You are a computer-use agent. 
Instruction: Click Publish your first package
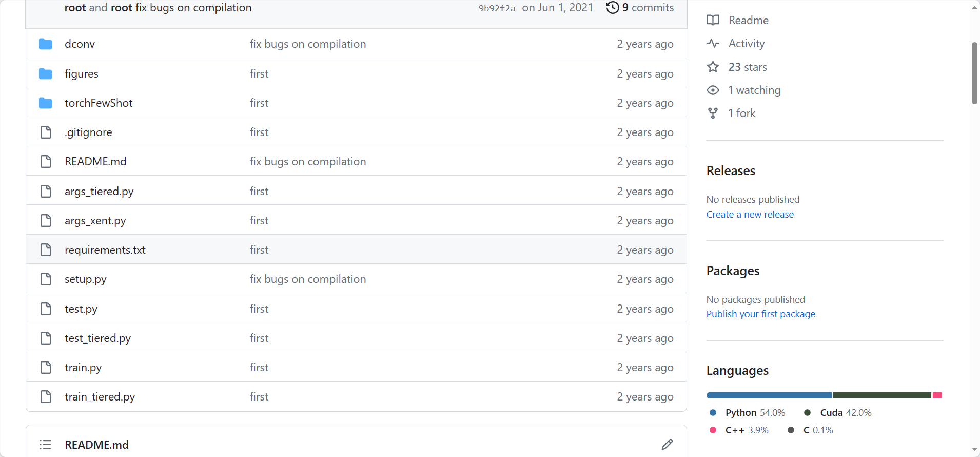click(760, 314)
